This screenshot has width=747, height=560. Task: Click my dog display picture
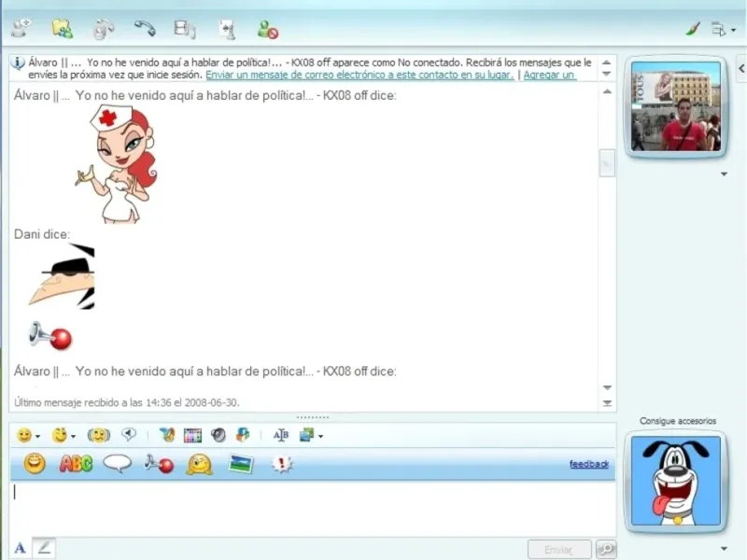675,481
